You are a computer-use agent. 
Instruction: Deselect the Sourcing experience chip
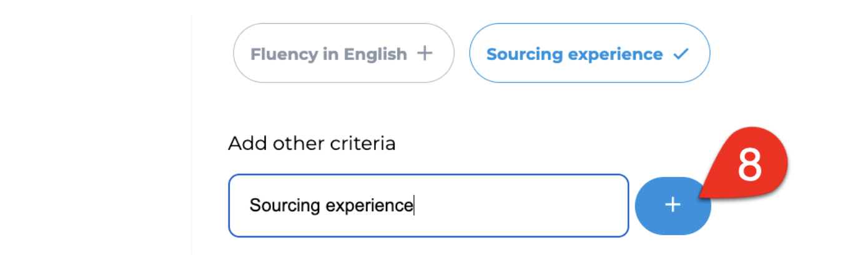589,53
